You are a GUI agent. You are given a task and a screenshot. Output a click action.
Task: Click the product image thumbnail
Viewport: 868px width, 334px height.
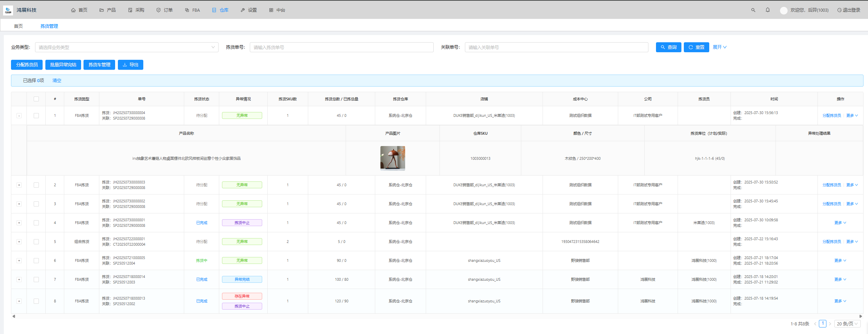coord(392,158)
